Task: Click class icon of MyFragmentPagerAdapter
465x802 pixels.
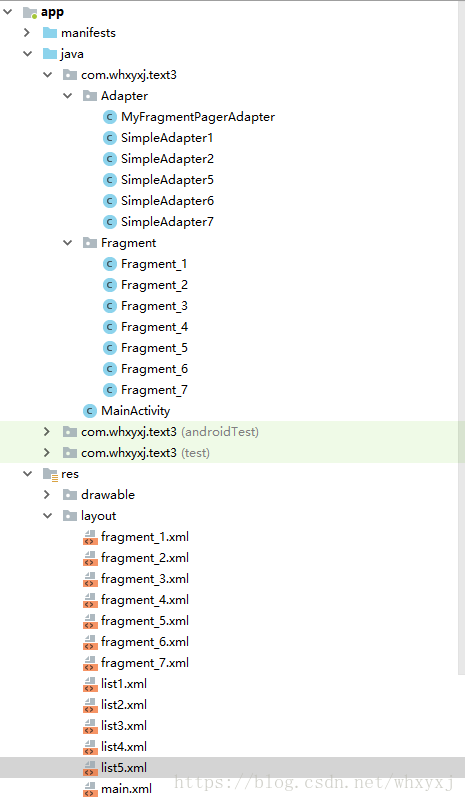Action: (109, 117)
